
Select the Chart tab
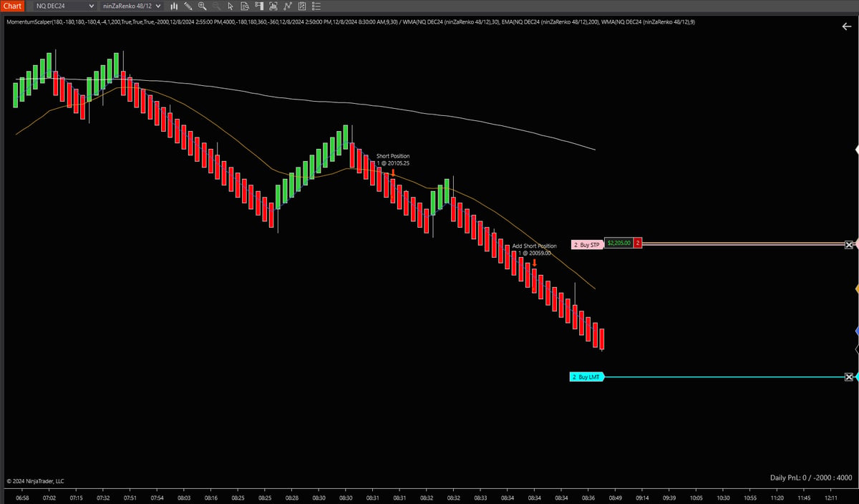(12, 6)
